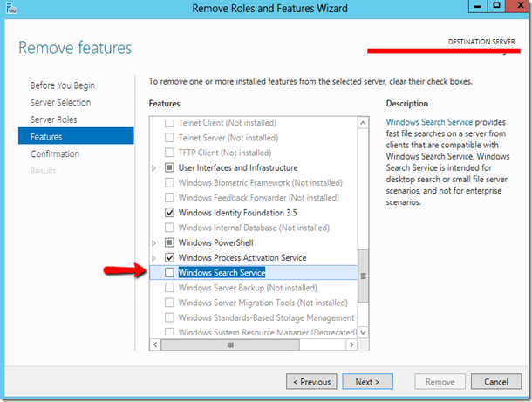This screenshot has width=532, height=402.
Task: Toggle the Windows PowerShell checkbox
Action: (x=169, y=242)
